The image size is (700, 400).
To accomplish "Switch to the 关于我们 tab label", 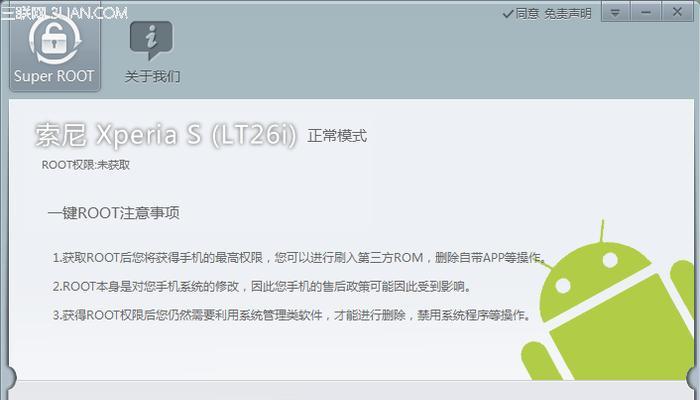I will pos(152,76).
